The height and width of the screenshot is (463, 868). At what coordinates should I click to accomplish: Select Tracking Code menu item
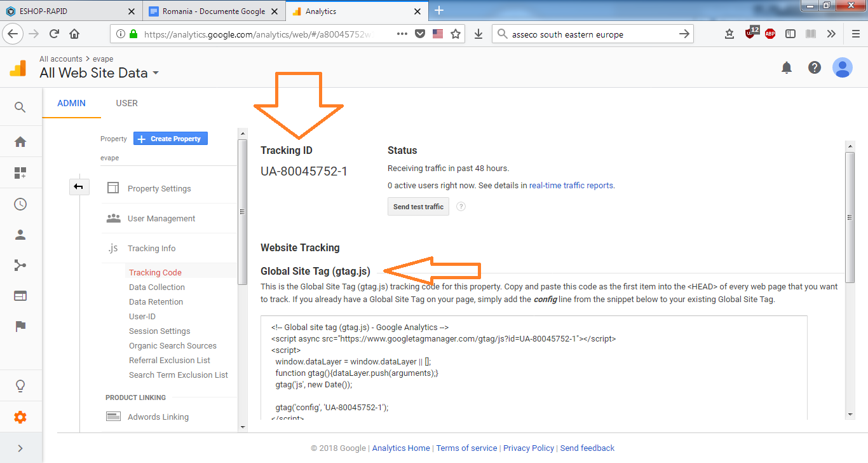[x=155, y=272]
